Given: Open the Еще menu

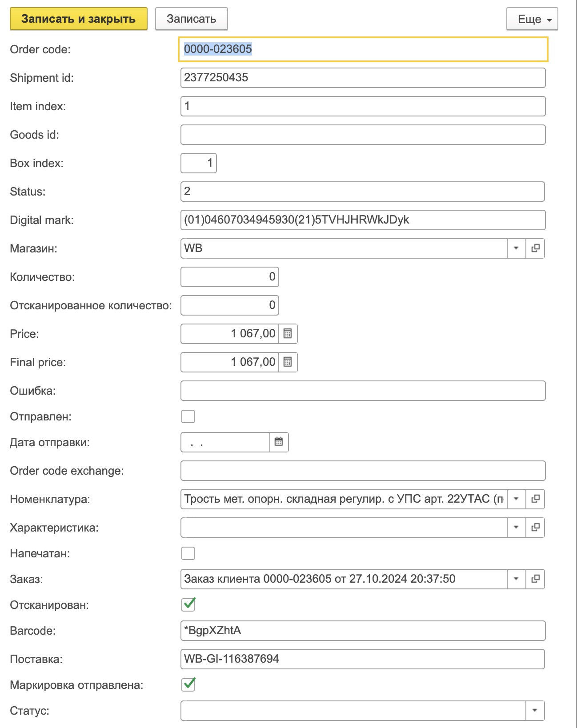Looking at the screenshot, I should (532, 19).
